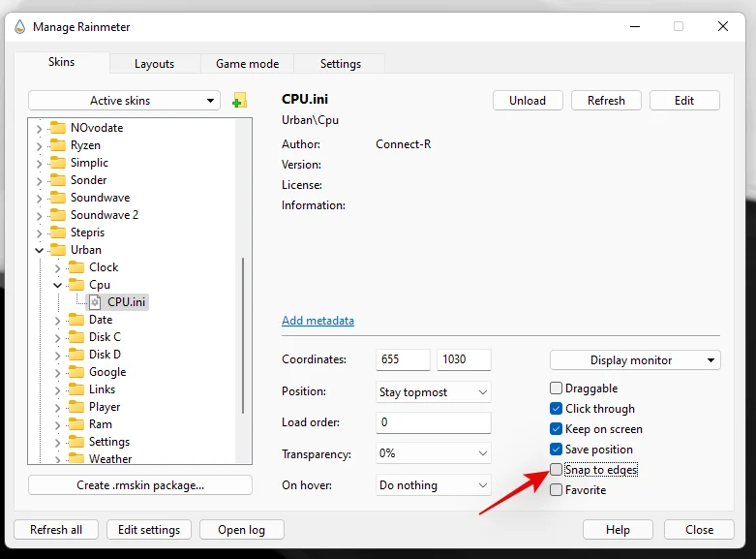Click the Player folder icon

click(x=76, y=407)
